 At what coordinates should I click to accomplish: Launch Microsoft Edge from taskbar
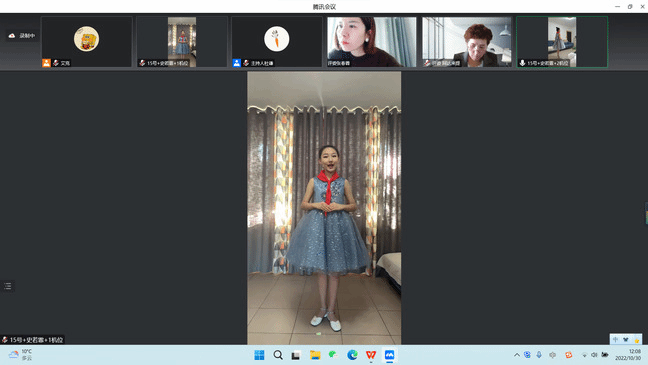[352, 355]
